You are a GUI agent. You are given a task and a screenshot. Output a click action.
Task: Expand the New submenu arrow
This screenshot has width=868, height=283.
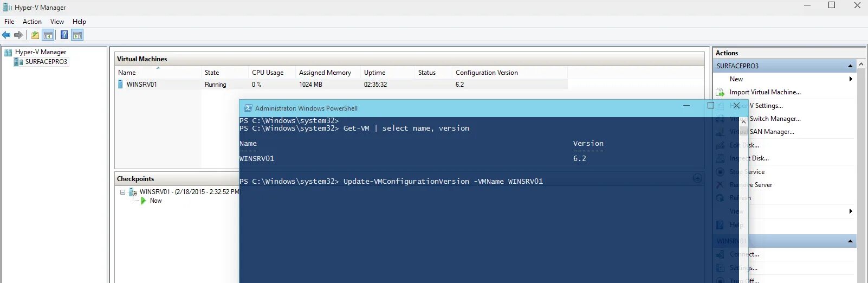tap(851, 79)
